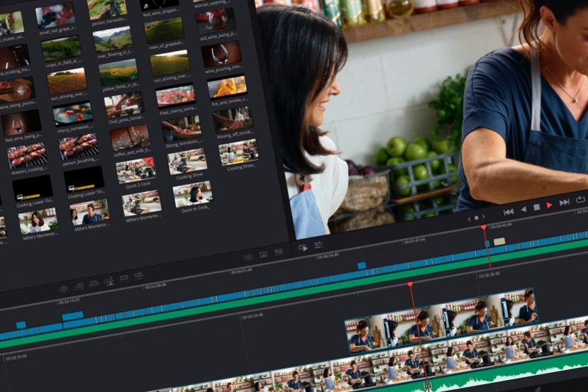Select the rows_of_grapevin clip thumbnail
Screen dimensions: 588x392
tap(165, 30)
